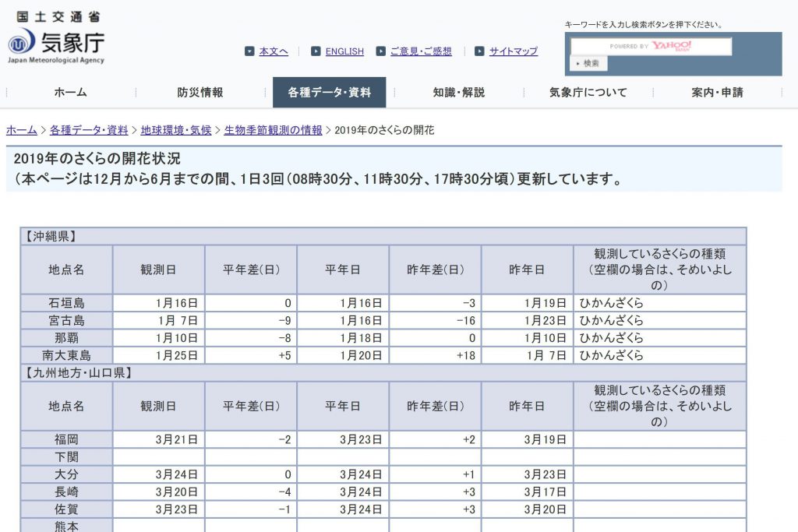Click 宮古島 last-year difference value -16
Screen dimensions: 798x532
click(x=466, y=320)
